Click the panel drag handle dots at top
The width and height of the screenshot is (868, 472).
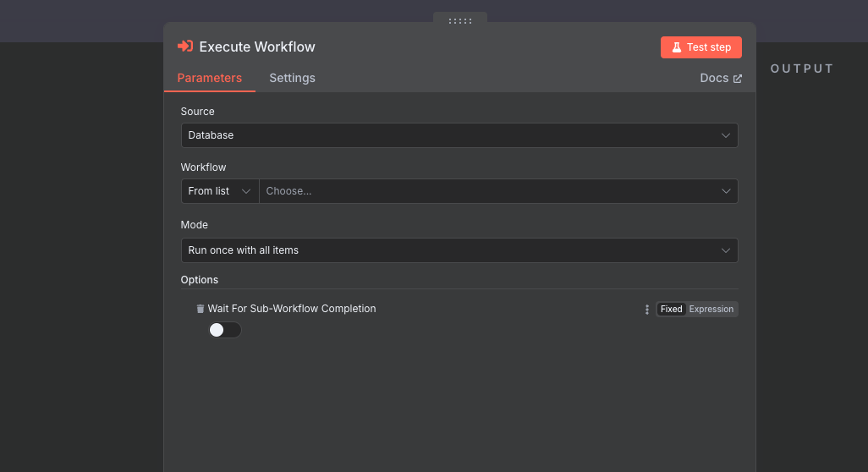[460, 21]
